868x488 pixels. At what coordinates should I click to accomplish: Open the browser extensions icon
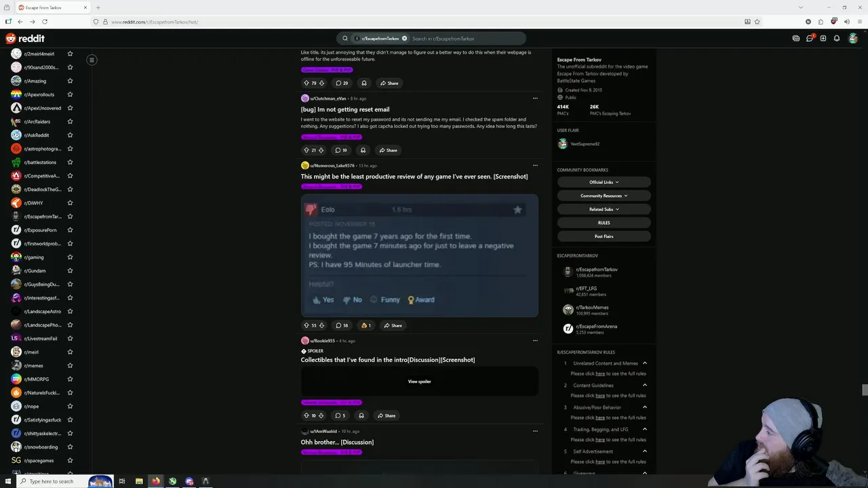[821, 22]
